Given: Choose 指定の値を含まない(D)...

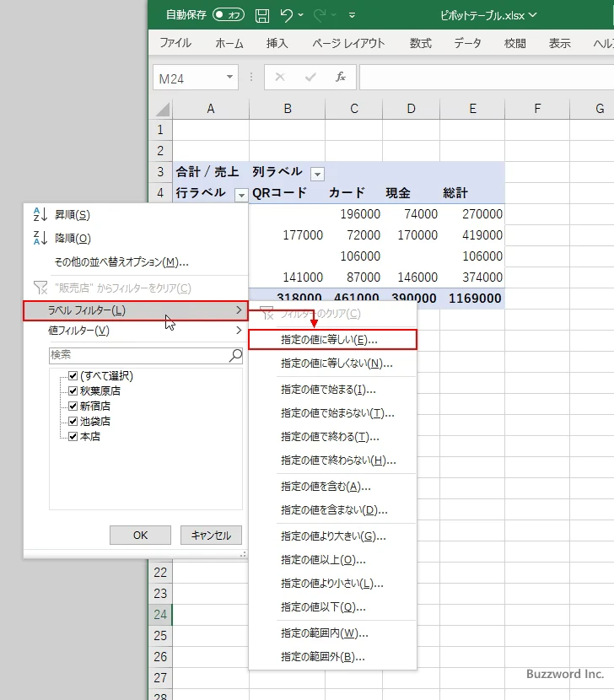Looking at the screenshot, I should [x=332, y=510].
